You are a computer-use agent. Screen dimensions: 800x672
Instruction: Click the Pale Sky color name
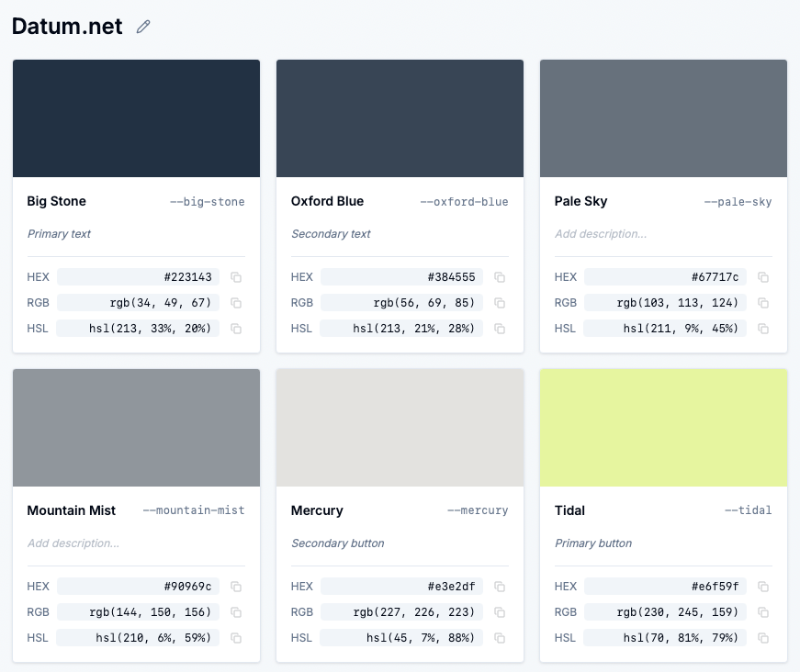click(581, 201)
